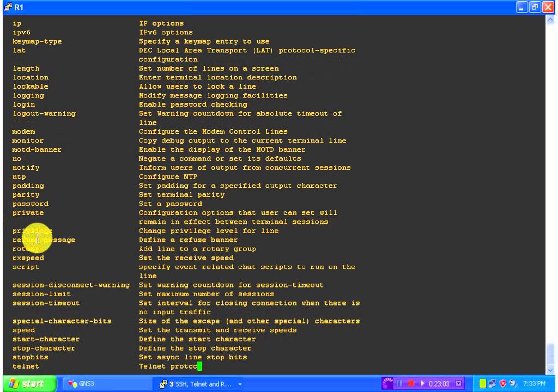Screen dimensions: 558x392
Task: Click the 'start-character' command text
Action: 46,339
